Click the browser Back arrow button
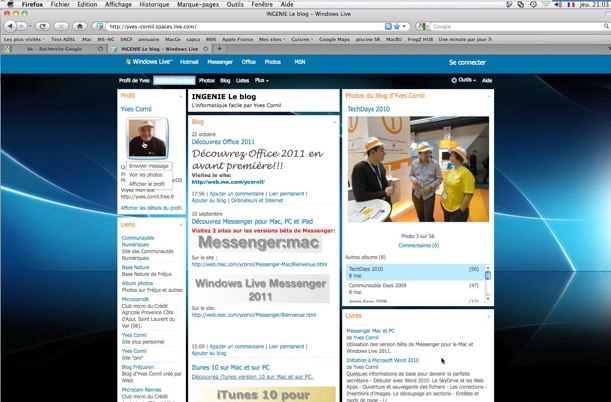Viewport: 611px width, 402px height. pos(10,26)
